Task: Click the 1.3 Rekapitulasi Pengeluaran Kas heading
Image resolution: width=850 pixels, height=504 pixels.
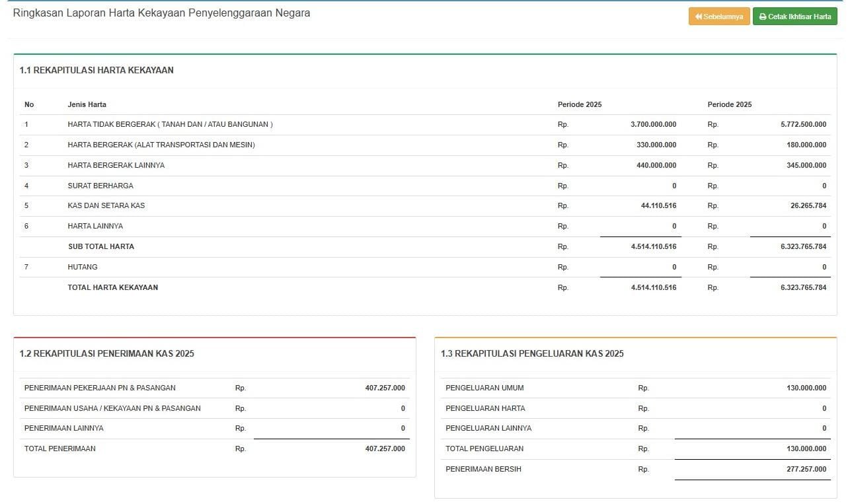Action: [x=532, y=353]
